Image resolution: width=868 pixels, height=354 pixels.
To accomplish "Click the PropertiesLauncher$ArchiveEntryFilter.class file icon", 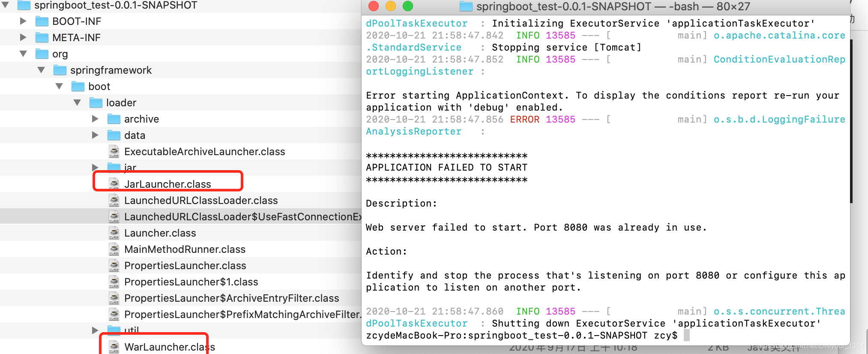I will click(x=114, y=298).
